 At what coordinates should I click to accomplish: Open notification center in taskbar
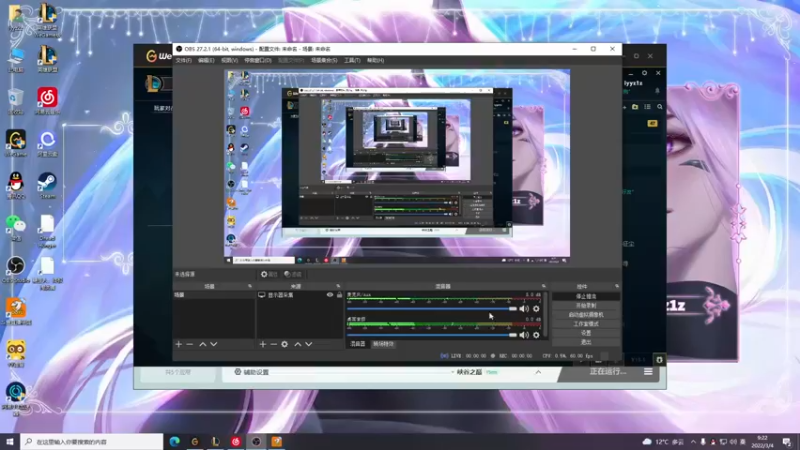(787, 442)
